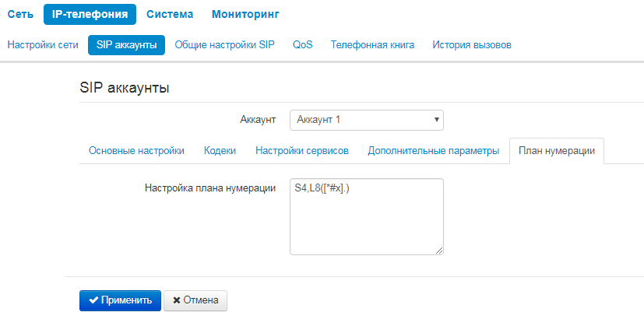644x319 pixels.
Task: View the История вызовов section
Action: pyautogui.click(x=472, y=45)
